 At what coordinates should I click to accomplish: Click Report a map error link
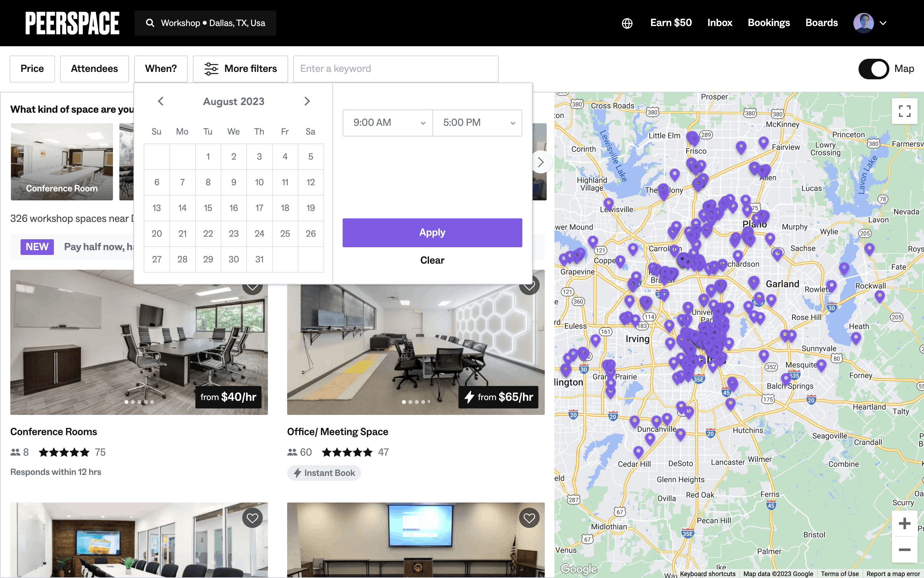click(893, 574)
